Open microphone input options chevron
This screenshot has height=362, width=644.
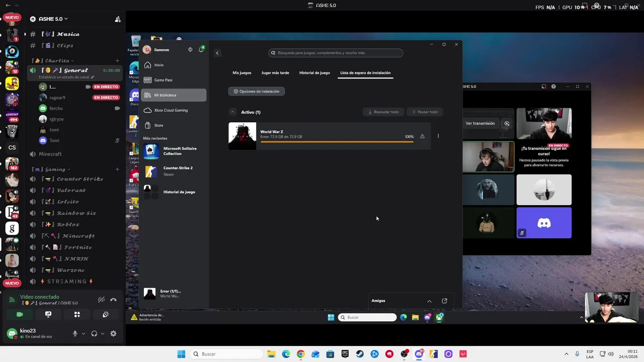(x=84, y=333)
